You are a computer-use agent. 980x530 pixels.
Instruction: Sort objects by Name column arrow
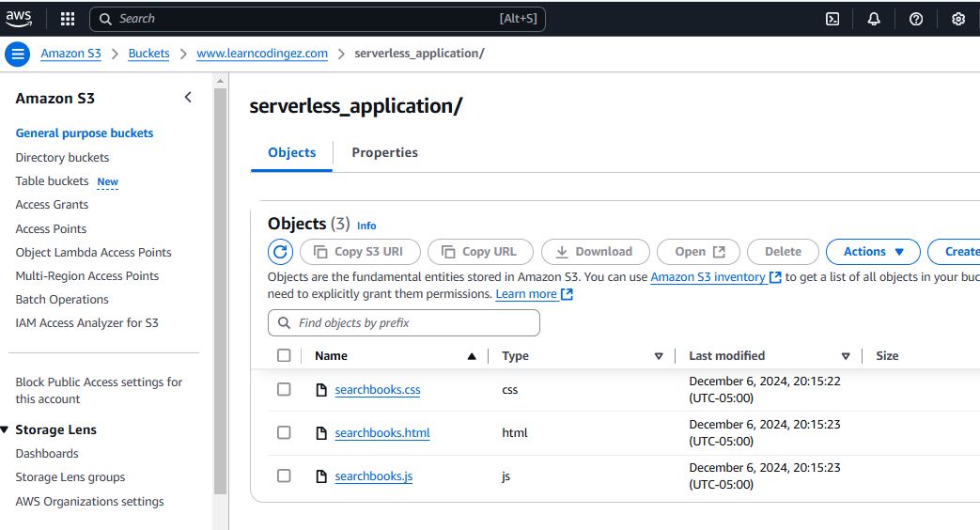tap(472, 356)
